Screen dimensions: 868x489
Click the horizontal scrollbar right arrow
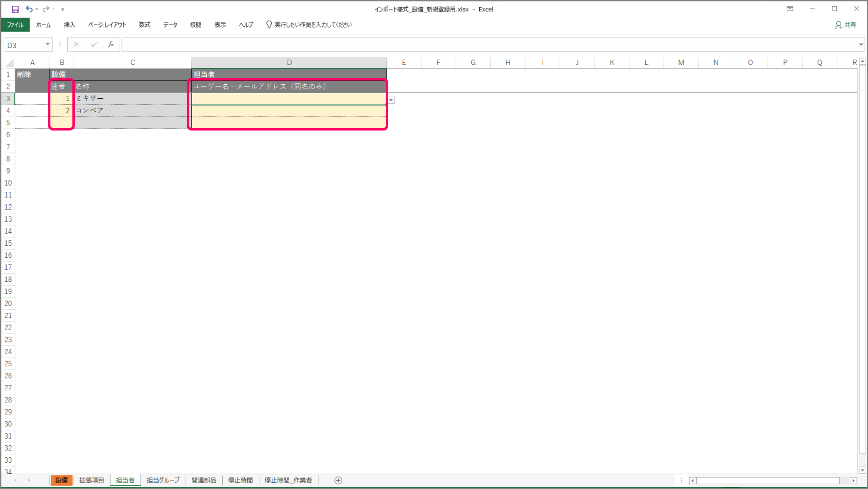pyautogui.click(x=853, y=481)
